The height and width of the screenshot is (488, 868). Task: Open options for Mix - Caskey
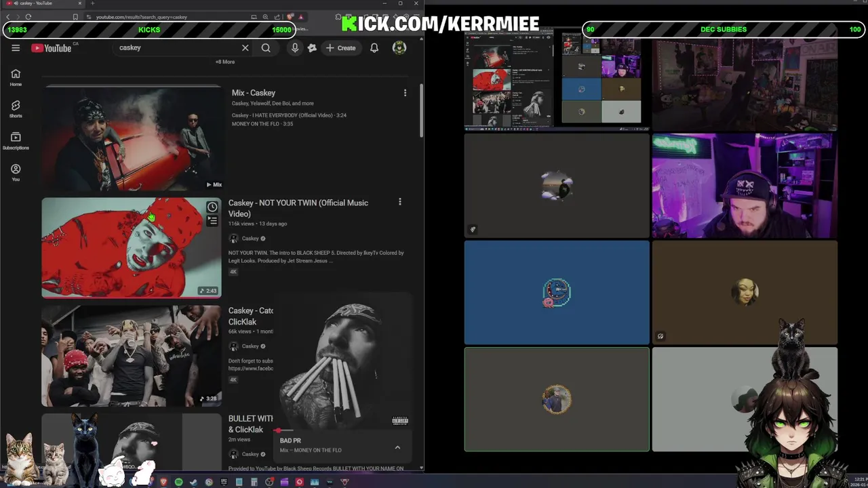coord(405,93)
